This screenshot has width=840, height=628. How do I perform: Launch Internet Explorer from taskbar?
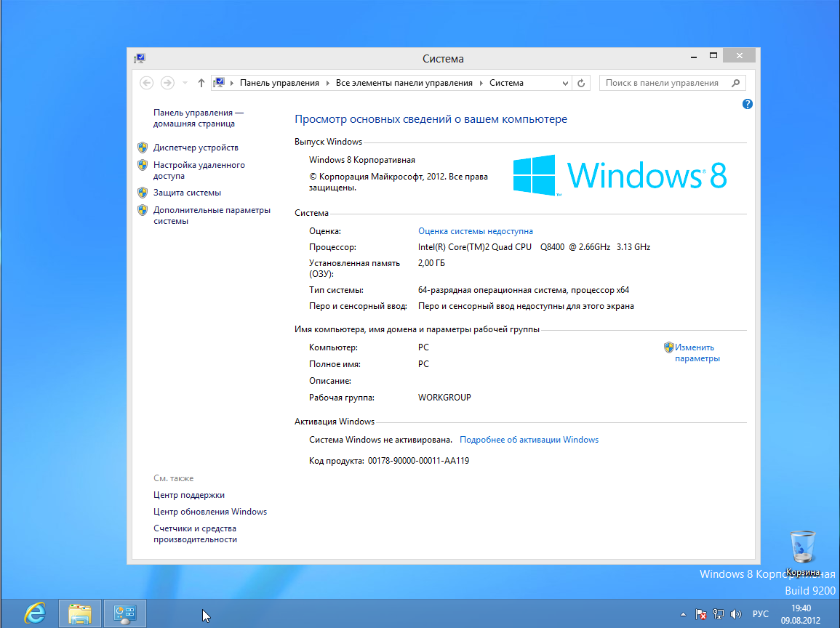tap(35, 613)
